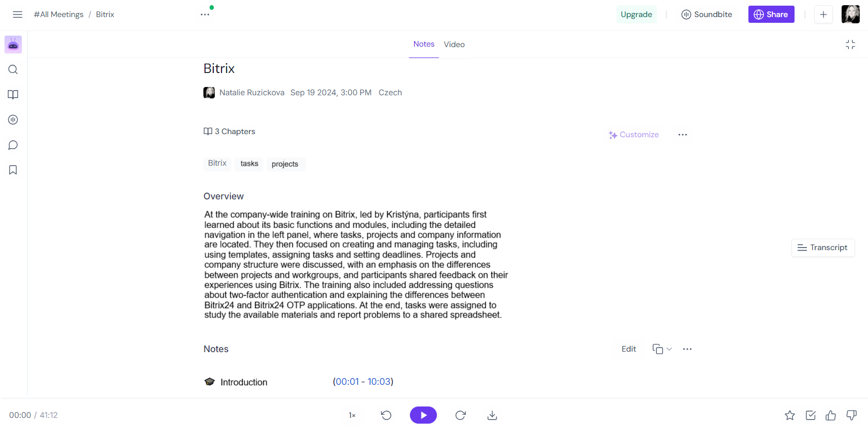Screen dimensions: 868x435
Task: Open the hamburger navigation menu
Action: tap(18, 15)
